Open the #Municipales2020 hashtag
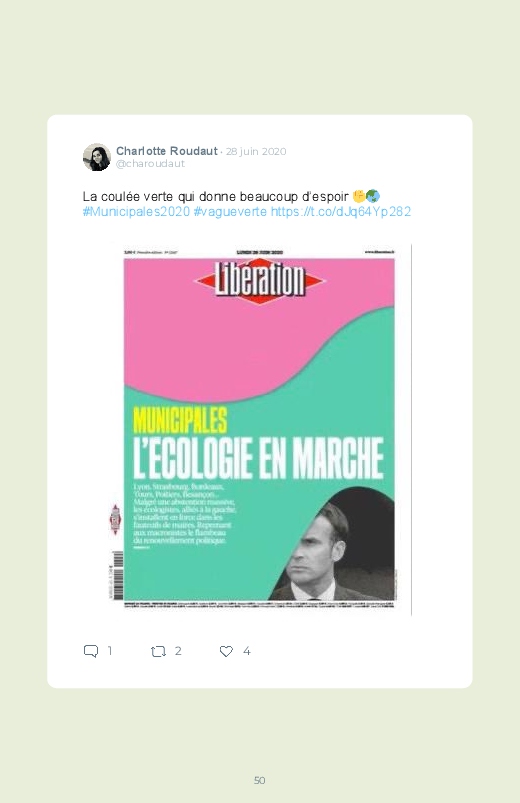This screenshot has width=520, height=803. coord(136,212)
